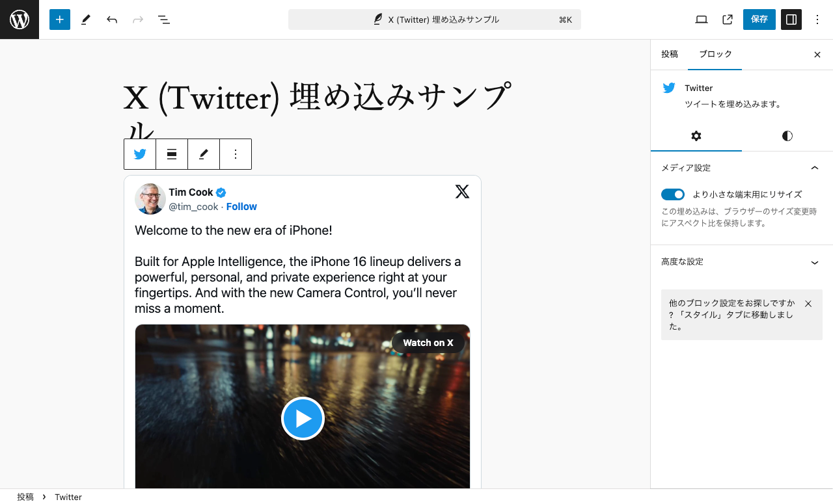Collapse the メディア設定 panel

click(742, 168)
